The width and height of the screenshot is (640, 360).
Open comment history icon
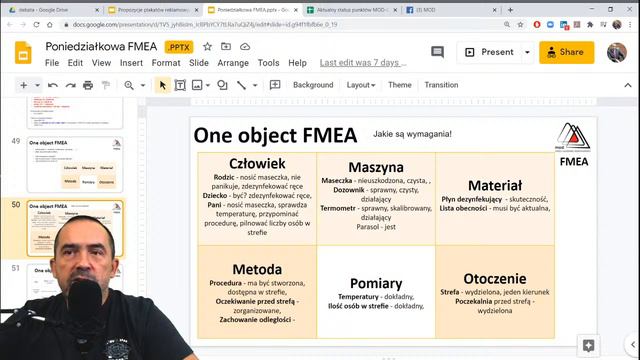(x=437, y=52)
